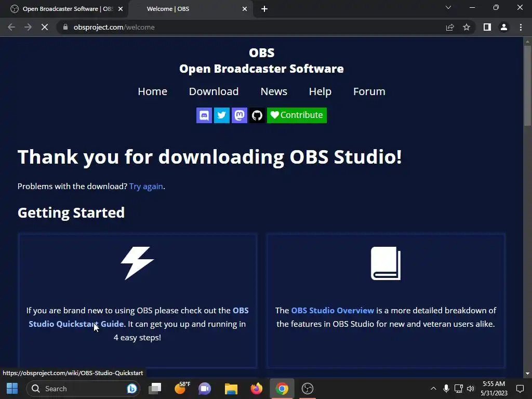This screenshot has width=532, height=399.
Task: Open Chrome's three-dot menu
Action: click(521, 27)
